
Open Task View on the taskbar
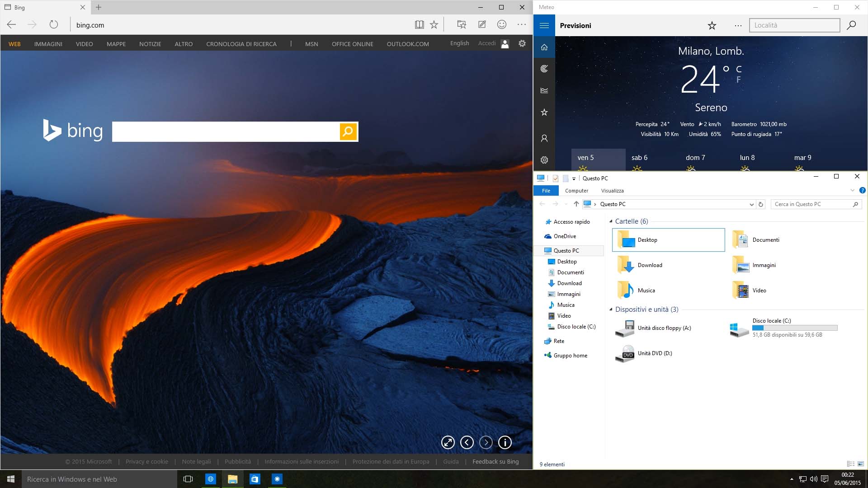[x=188, y=479]
